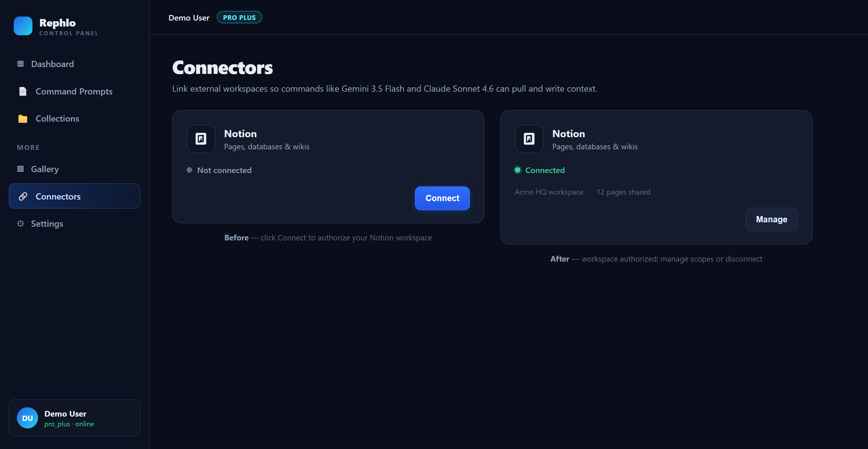Click the Rephlo logo square
Viewport: 868px width, 449px height.
click(23, 26)
